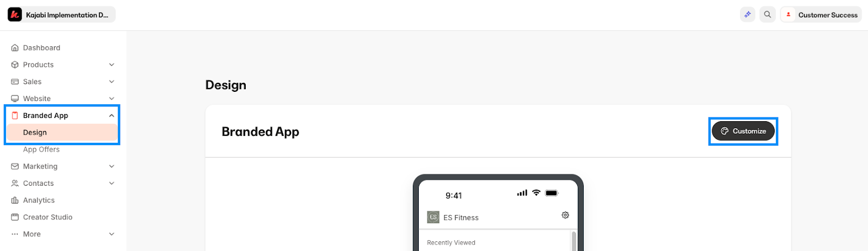Viewport: 868px width, 251px height.
Task: Click the Kajabi logo icon
Action: point(15,15)
